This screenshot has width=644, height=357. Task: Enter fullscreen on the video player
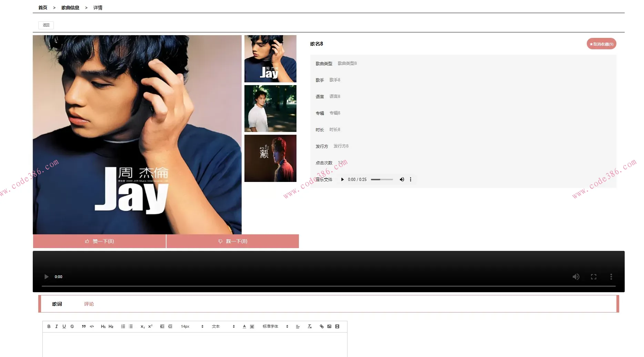[x=594, y=277]
